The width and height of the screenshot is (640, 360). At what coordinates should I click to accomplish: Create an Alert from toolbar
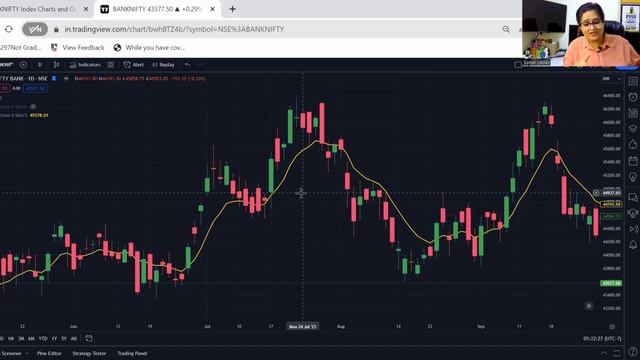tap(134, 64)
